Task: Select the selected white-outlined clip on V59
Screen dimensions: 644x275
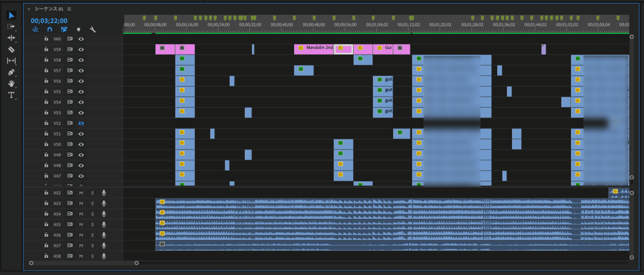Action: (344, 49)
